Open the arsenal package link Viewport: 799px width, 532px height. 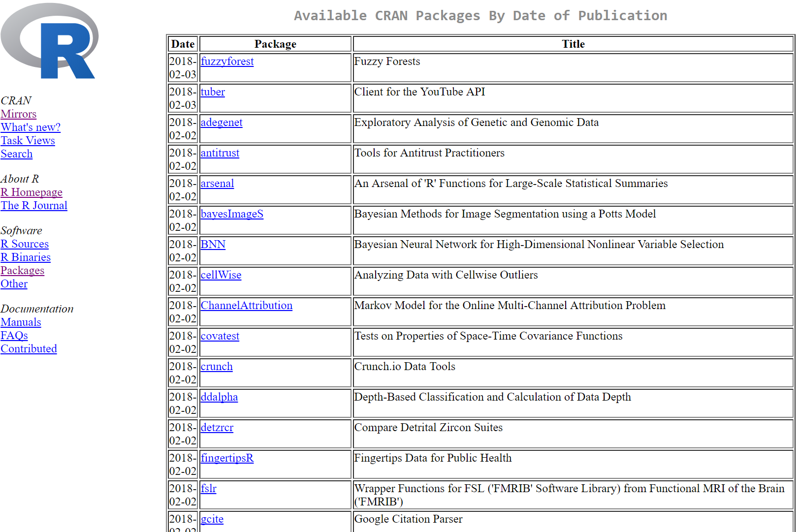(x=217, y=184)
